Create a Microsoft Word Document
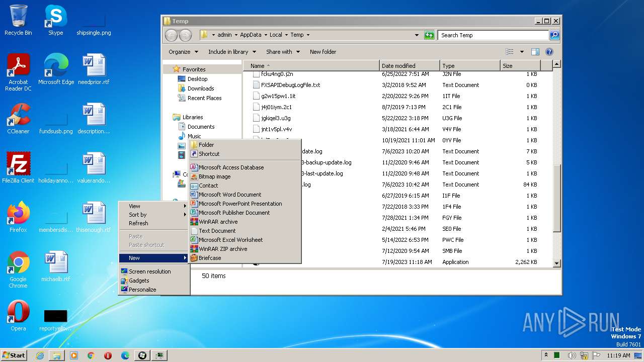The width and height of the screenshot is (644, 362). coord(245,195)
